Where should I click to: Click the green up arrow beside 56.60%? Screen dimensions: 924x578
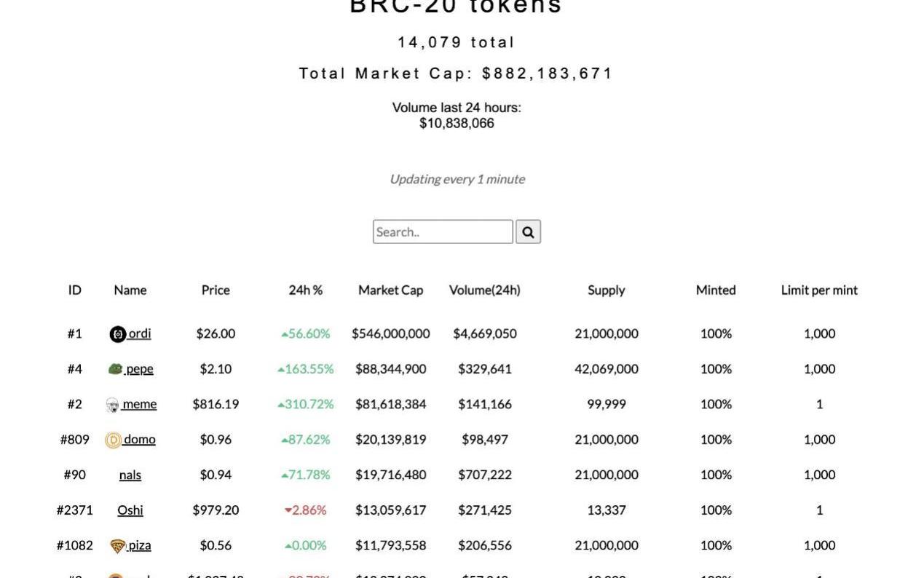(x=285, y=334)
